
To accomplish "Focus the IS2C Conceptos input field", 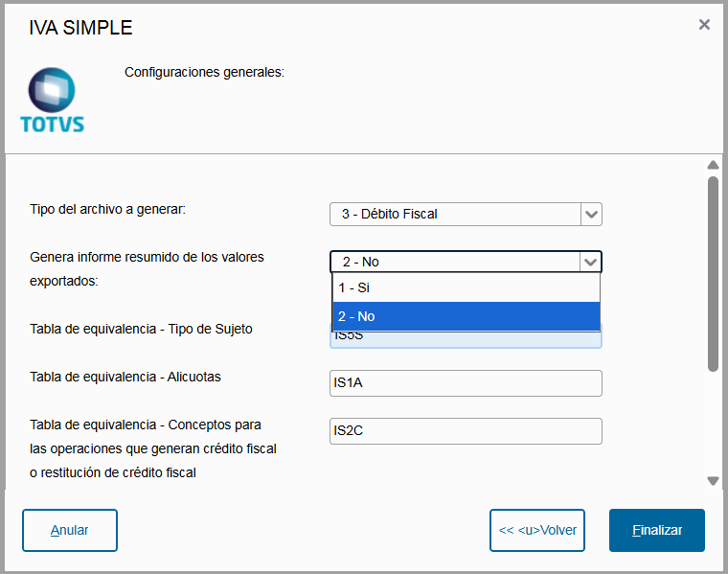I will click(466, 431).
